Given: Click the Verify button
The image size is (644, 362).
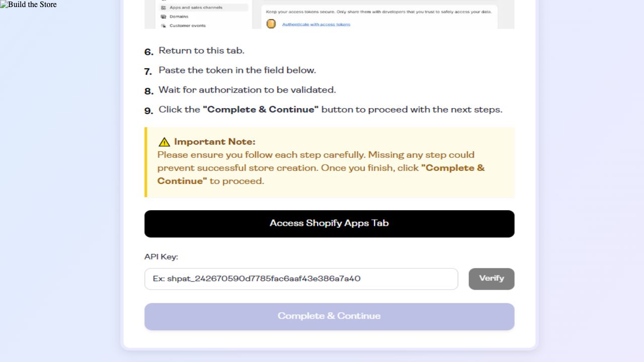Looking at the screenshot, I should [491, 279].
